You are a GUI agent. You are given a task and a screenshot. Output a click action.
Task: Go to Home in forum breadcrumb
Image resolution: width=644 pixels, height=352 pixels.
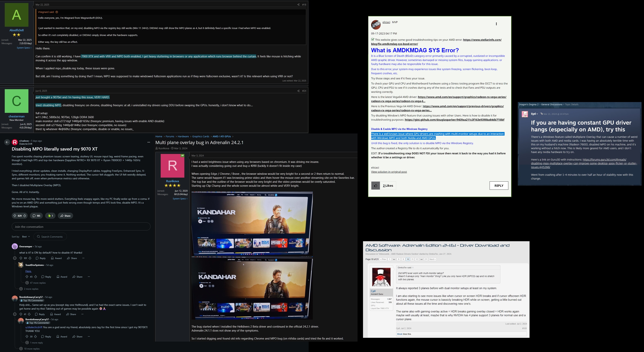159,136
